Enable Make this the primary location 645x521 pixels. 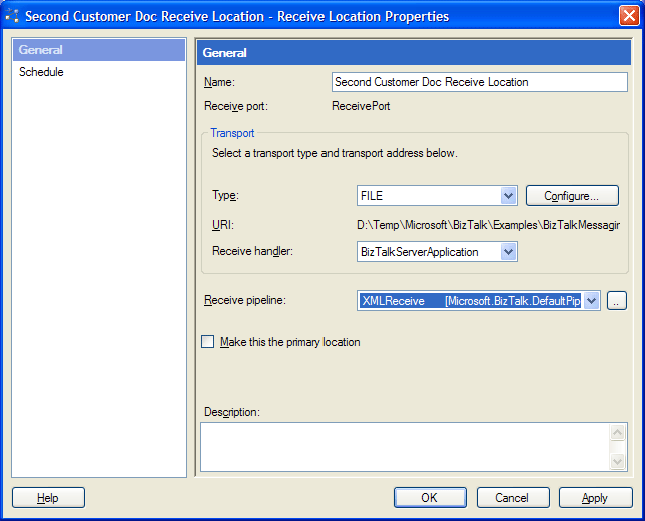(x=208, y=342)
